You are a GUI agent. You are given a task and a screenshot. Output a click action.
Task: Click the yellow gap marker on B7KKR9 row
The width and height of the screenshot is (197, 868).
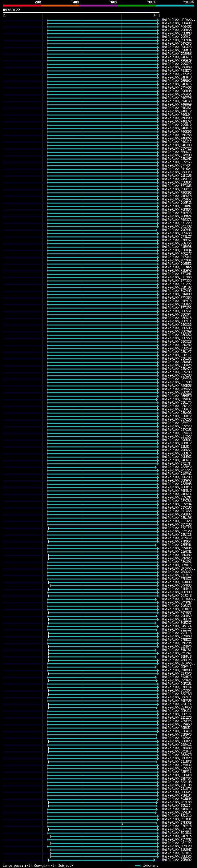tap(123, 824)
